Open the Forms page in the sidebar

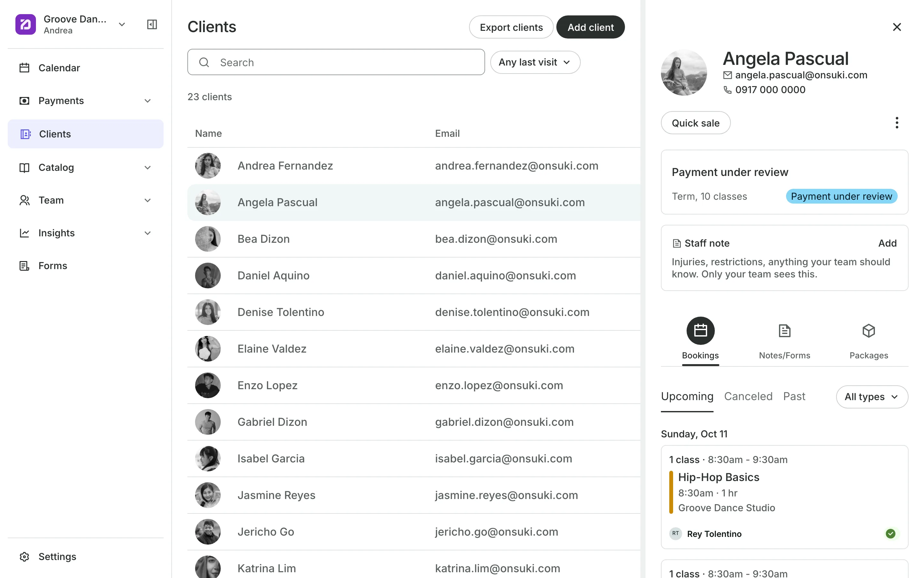[86, 266]
